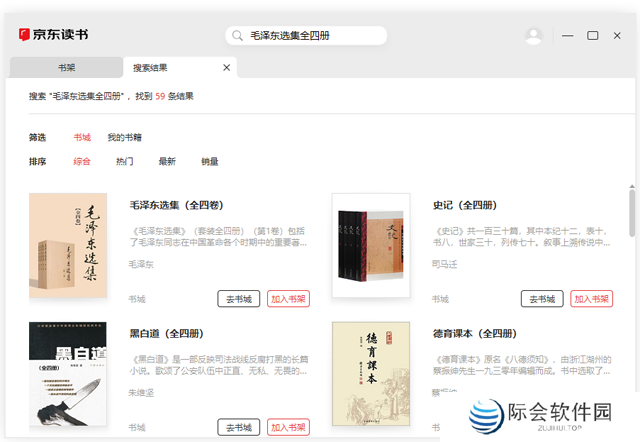Click 加入书架 for 黑白道
Screen dimensions: 640x442
[288, 427]
